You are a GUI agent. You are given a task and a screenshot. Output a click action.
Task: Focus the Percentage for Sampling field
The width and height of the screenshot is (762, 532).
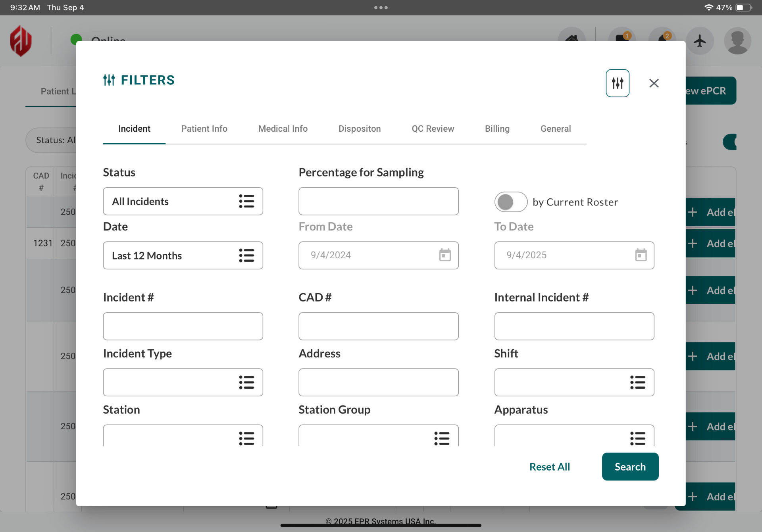point(378,201)
